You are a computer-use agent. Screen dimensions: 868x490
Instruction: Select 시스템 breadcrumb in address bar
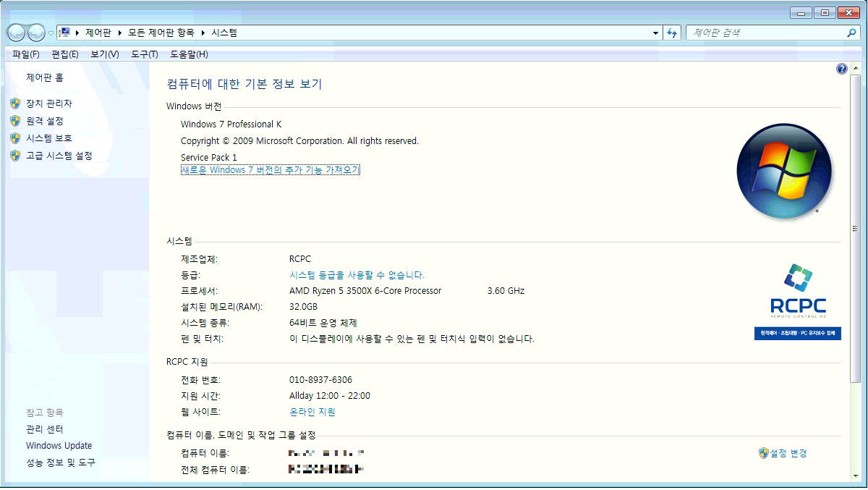click(x=224, y=33)
